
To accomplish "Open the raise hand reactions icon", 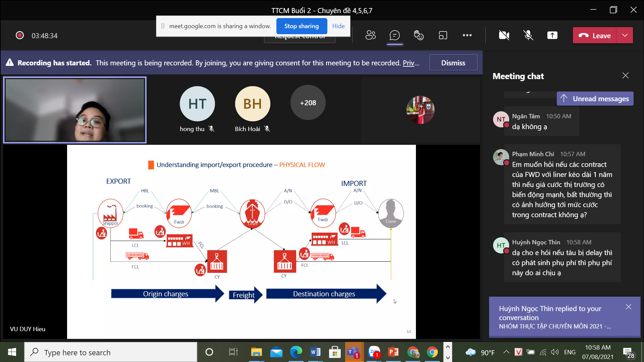I will [419, 35].
